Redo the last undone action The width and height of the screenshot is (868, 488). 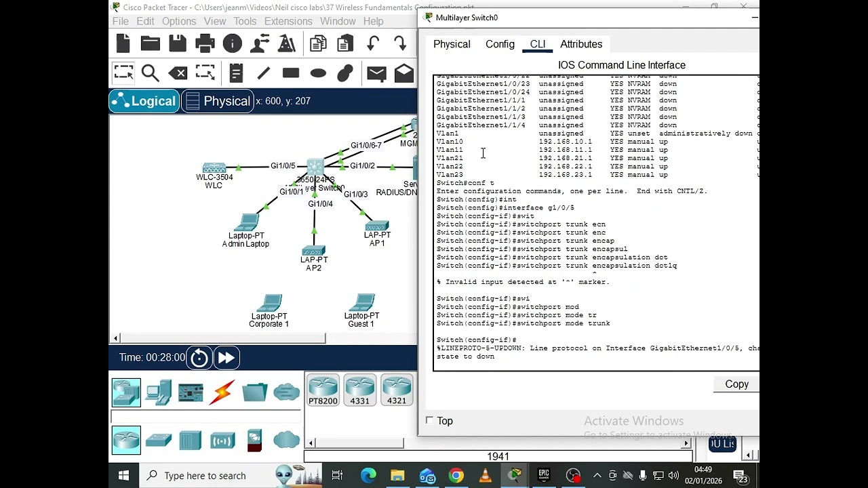pyautogui.click(x=400, y=44)
